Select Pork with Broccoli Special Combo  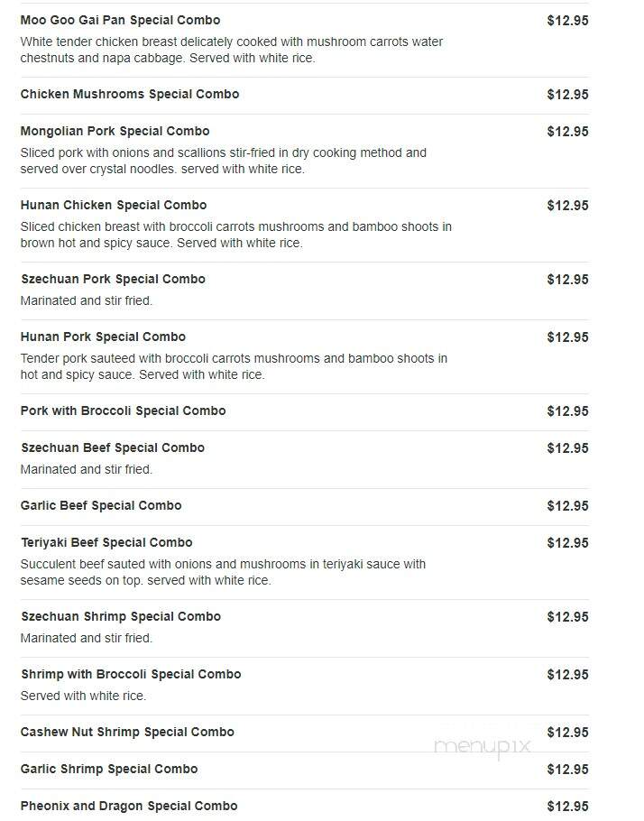coord(123,411)
